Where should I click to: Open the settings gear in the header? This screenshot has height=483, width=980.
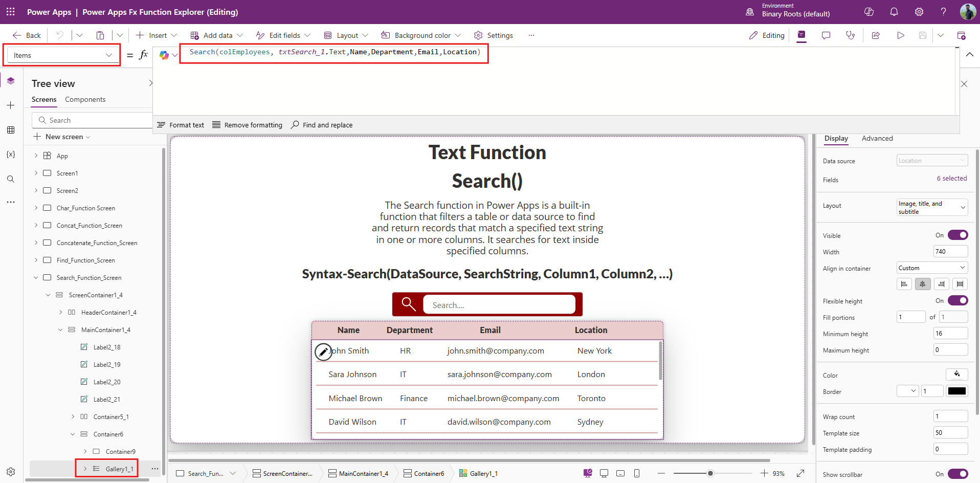[919, 12]
